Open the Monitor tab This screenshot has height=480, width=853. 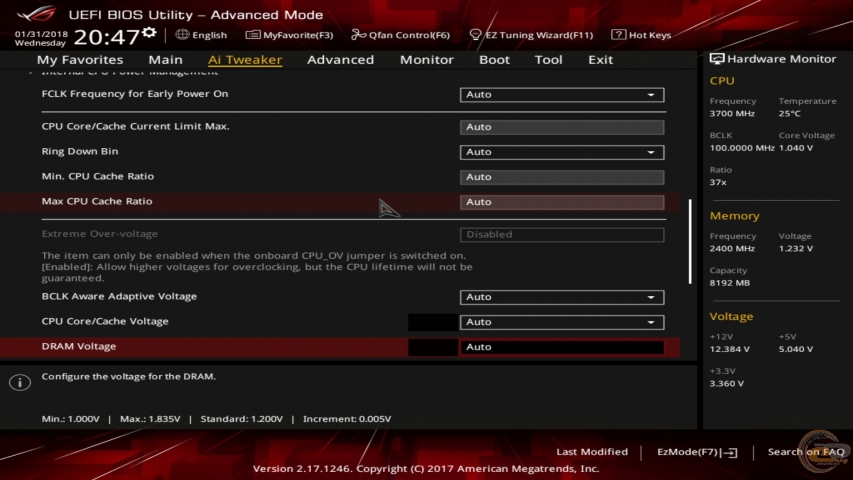pos(426,59)
